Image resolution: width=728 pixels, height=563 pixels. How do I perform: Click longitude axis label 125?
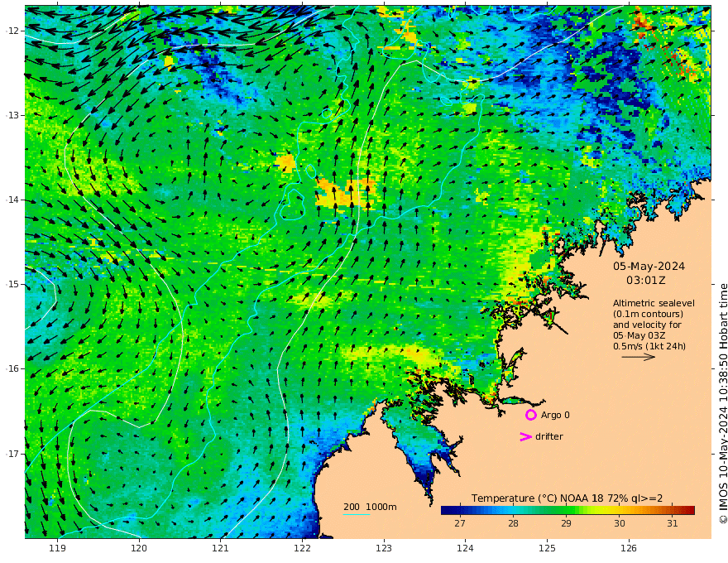click(x=547, y=548)
